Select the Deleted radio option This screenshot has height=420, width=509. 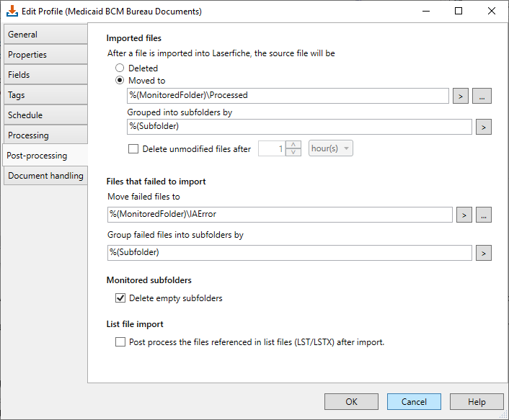pos(120,68)
